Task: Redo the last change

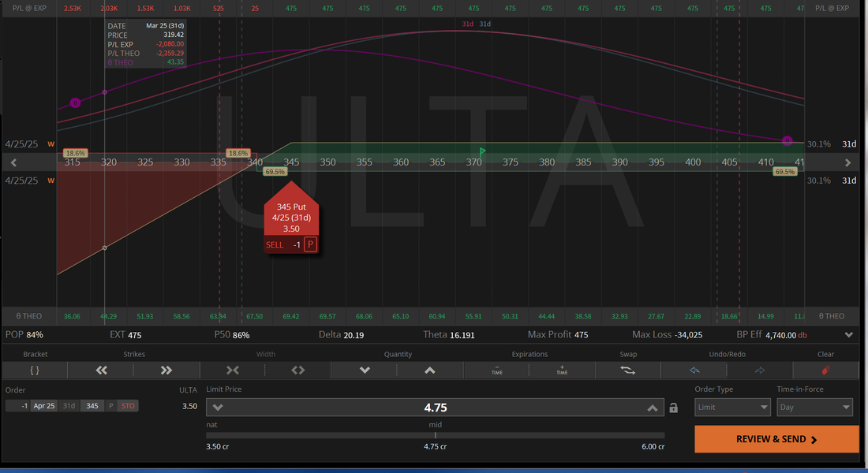Action: pyautogui.click(x=759, y=370)
